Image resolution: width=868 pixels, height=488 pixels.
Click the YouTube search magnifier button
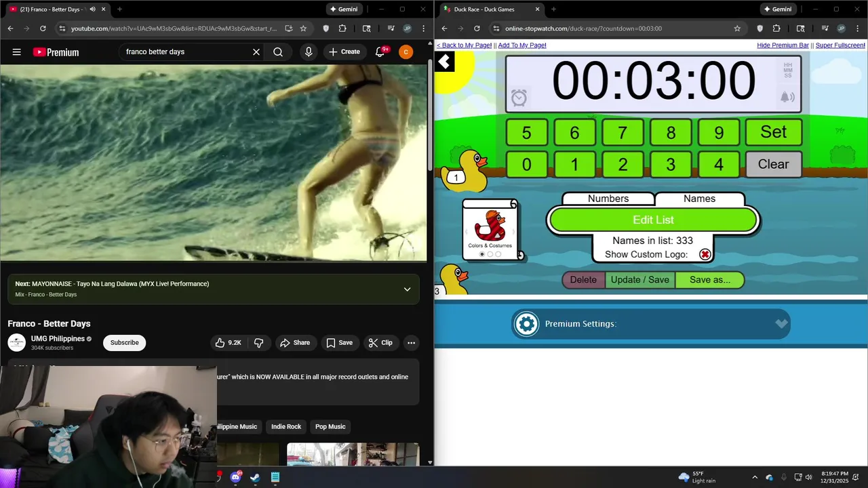278,52
